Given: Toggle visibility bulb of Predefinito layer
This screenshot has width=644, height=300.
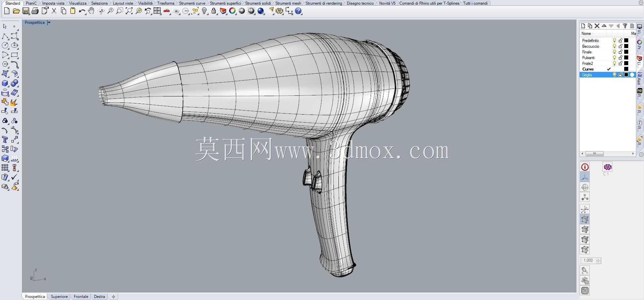Looking at the screenshot, I should coord(614,41).
